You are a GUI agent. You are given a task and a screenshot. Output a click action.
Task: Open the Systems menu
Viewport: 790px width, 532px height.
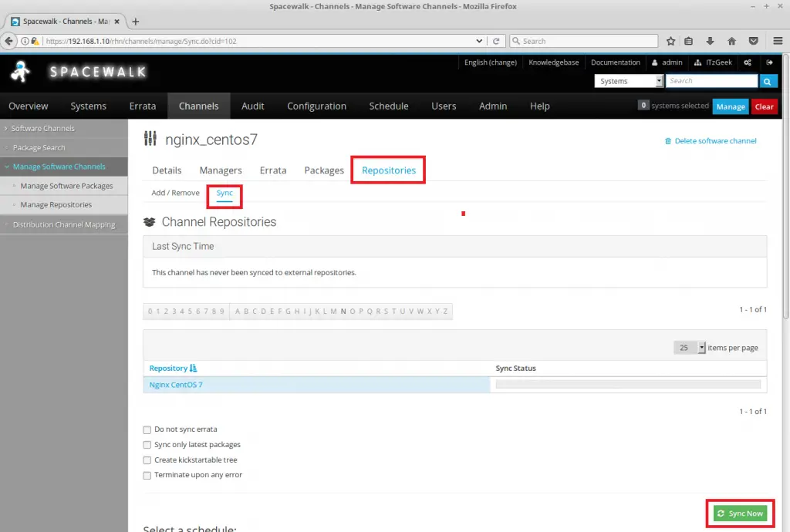88,106
